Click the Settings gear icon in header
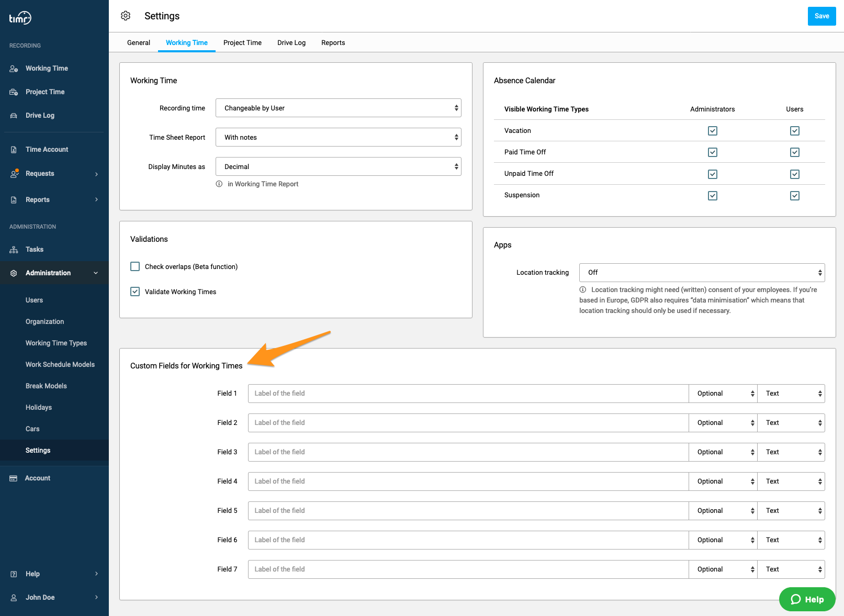Screen dimensions: 844x616 (126, 16)
